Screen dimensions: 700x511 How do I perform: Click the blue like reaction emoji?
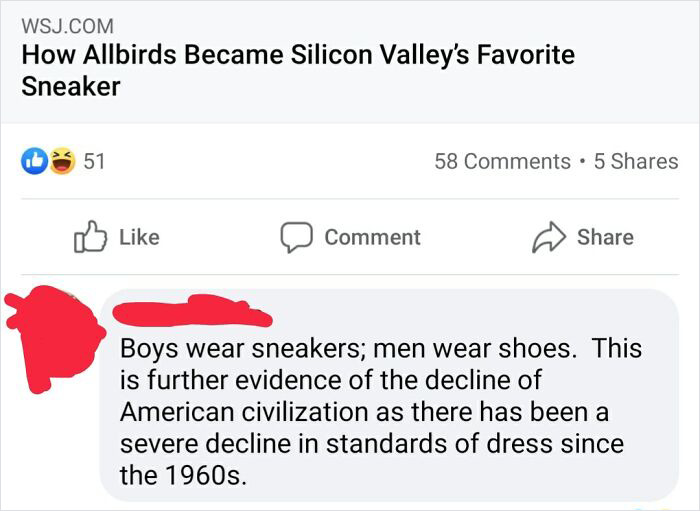[x=36, y=160]
